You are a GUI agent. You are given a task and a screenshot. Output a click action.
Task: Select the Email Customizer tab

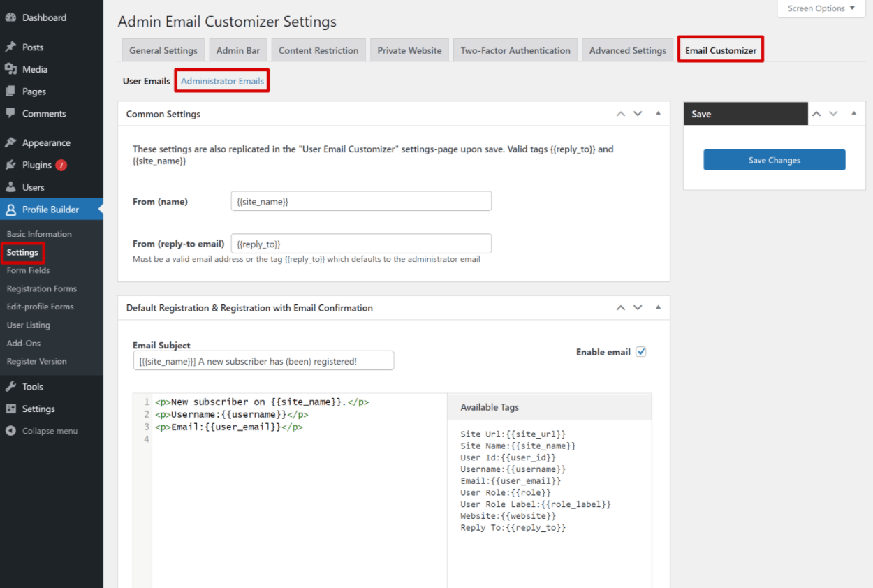tap(721, 50)
